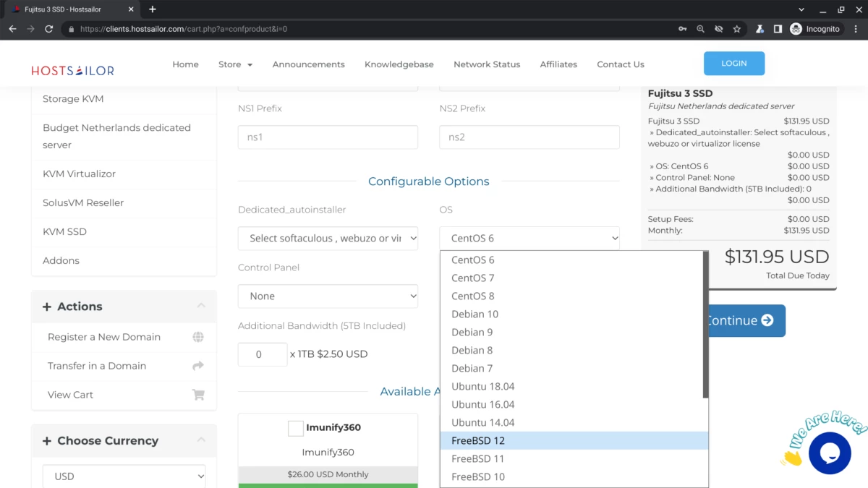This screenshot has height=488, width=868.
Task: Select FreeBSD 12 from OS list
Action: pyautogui.click(x=478, y=441)
